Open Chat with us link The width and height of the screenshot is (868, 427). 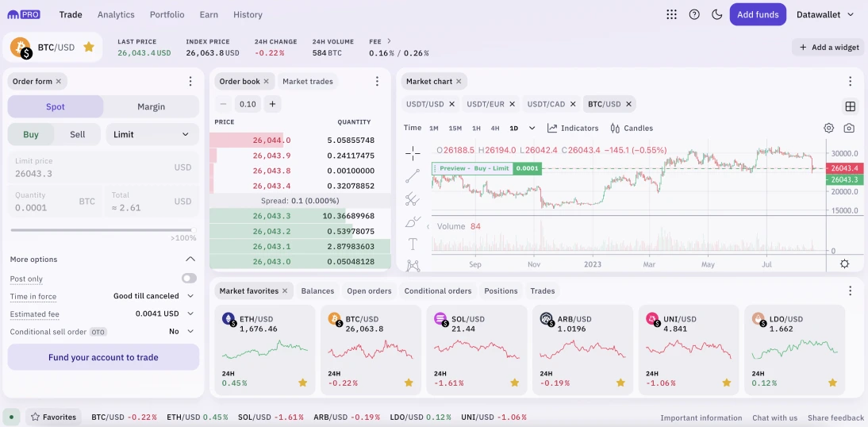[x=775, y=417]
